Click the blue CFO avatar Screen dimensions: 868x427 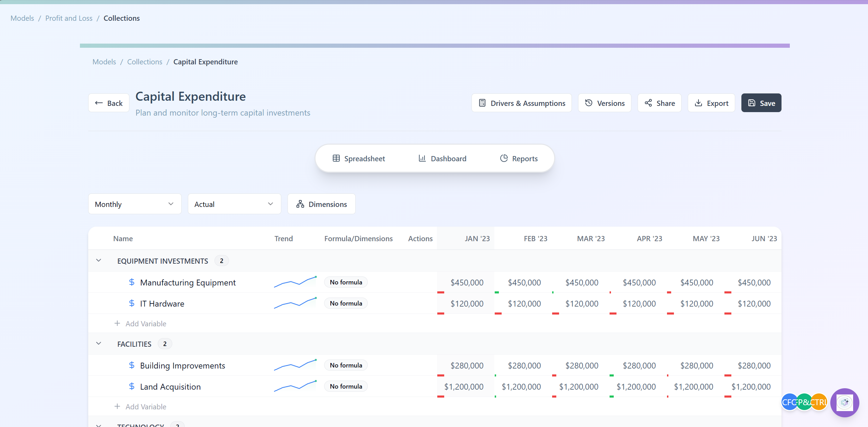click(x=789, y=402)
